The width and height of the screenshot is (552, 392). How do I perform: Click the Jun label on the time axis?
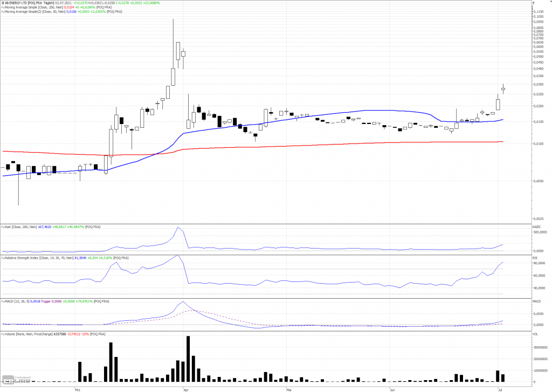point(392,390)
